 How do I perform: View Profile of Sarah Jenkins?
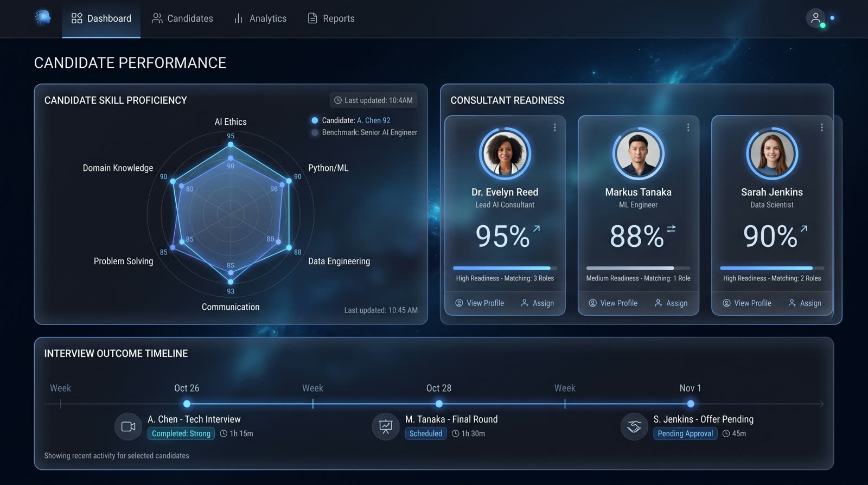pyautogui.click(x=746, y=303)
